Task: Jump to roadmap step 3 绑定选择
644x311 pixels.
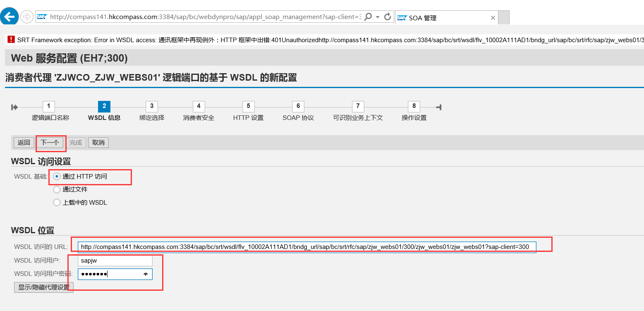Action: (152, 106)
